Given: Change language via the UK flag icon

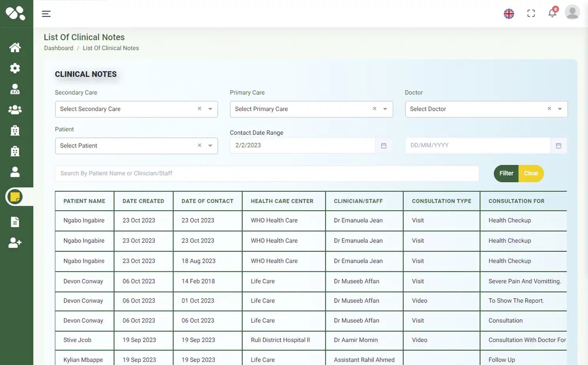Looking at the screenshot, I should [x=509, y=13].
